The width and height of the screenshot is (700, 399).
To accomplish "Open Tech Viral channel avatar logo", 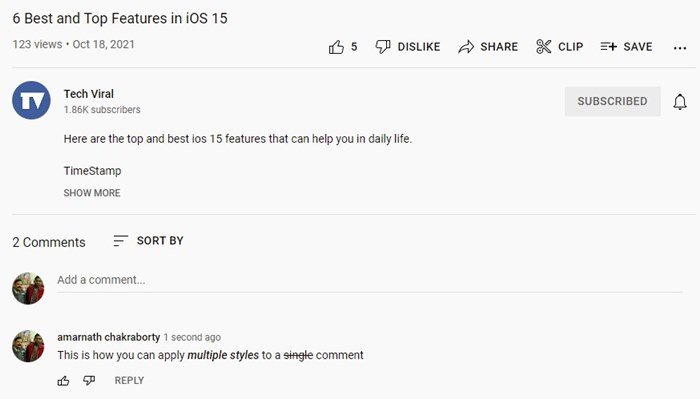I will click(x=31, y=100).
